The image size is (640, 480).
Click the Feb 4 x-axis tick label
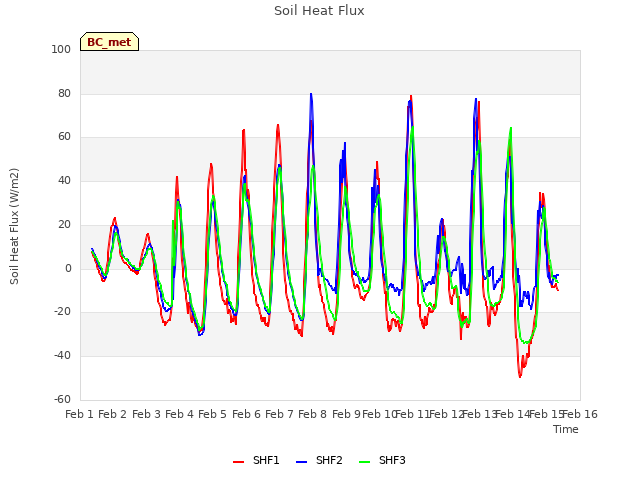click(x=180, y=414)
